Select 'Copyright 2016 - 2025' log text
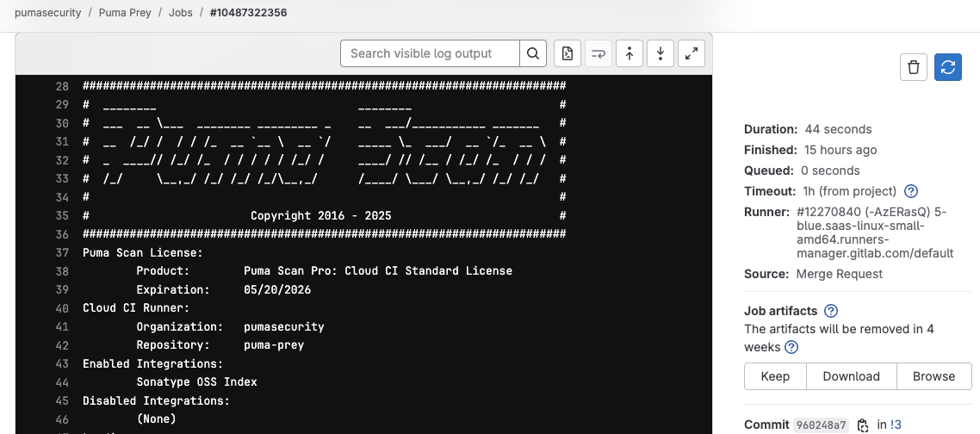 (x=320, y=216)
